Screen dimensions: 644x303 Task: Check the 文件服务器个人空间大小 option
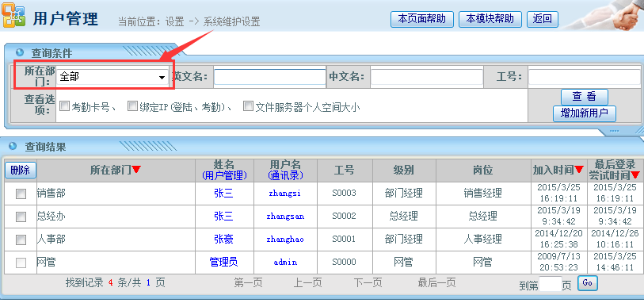(248, 106)
